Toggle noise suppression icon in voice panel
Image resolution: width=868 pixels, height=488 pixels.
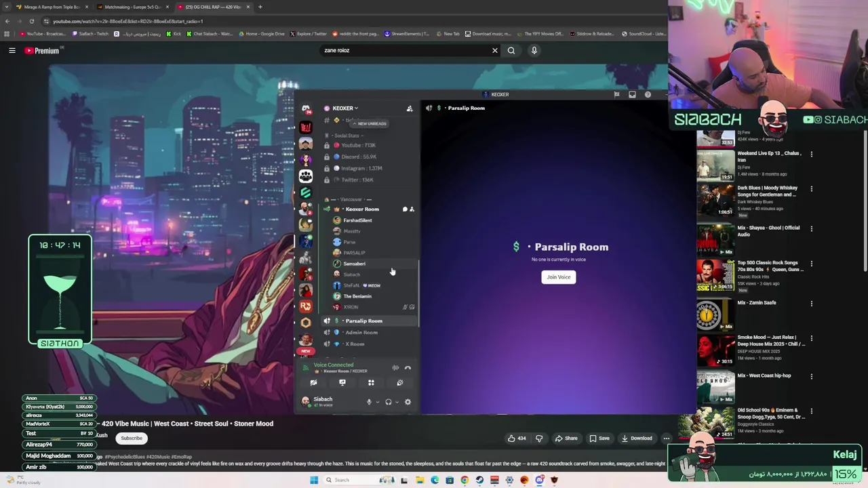point(395,368)
